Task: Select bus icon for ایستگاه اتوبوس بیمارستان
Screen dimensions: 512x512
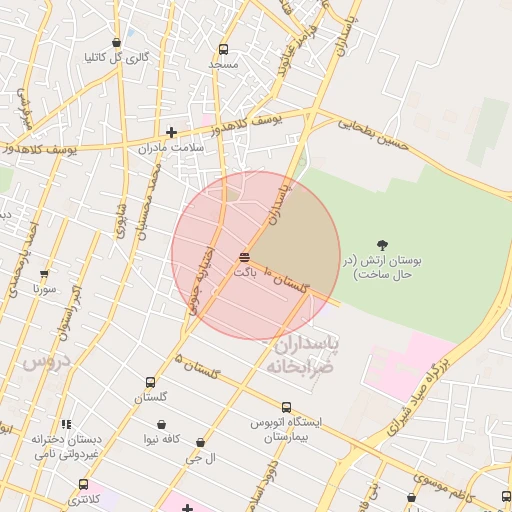Action: [286, 407]
